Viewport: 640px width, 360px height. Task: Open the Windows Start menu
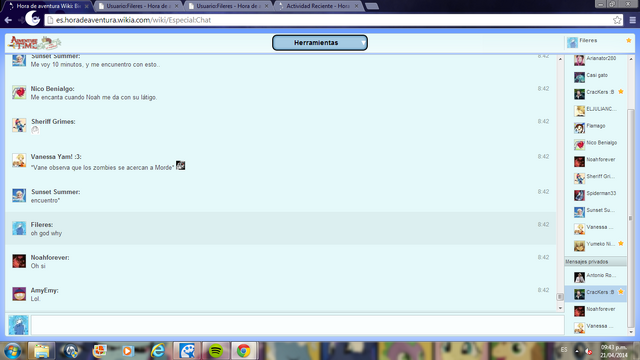tap(13, 351)
